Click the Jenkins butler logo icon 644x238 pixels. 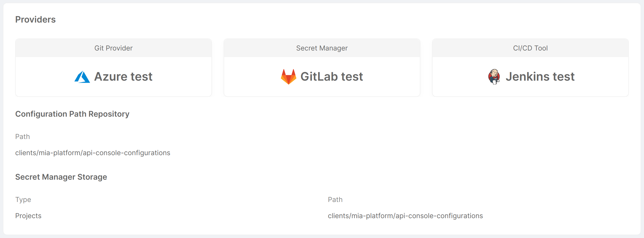click(x=494, y=77)
